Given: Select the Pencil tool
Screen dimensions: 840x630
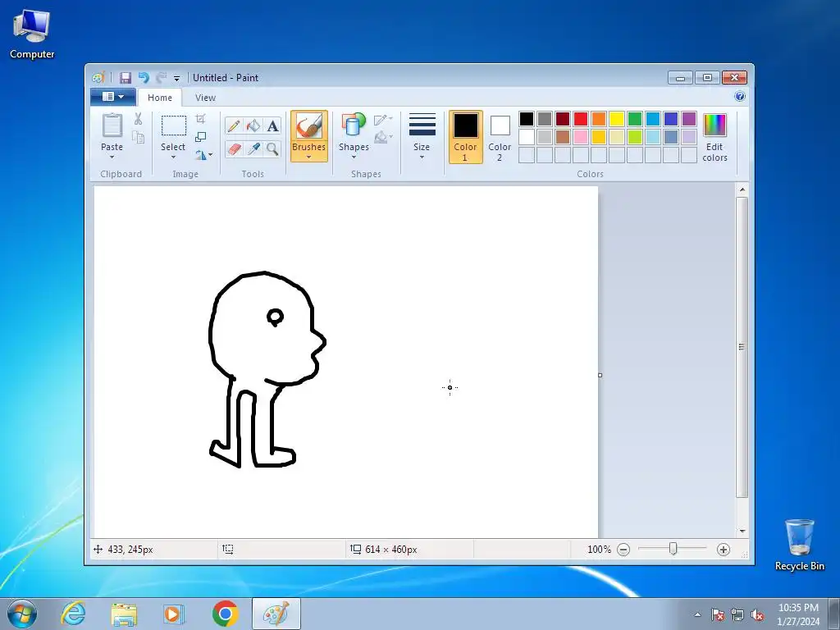Looking at the screenshot, I should coord(234,126).
